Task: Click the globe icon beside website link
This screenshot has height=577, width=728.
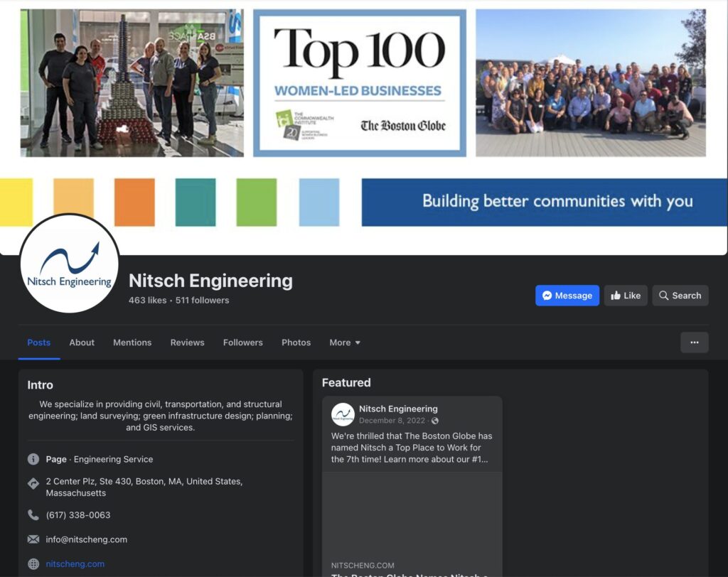Action: 33,564
